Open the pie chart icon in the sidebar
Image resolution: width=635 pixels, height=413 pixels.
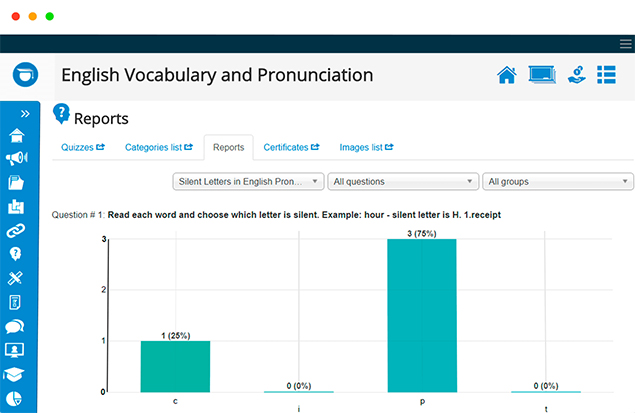tap(15, 399)
